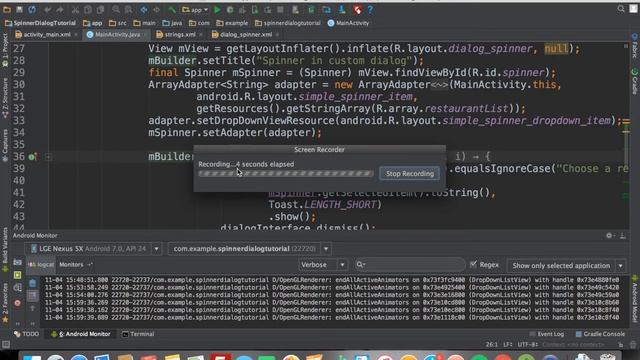The height and width of the screenshot is (360, 640).
Task: Click the red Terminate Application icon
Action: (x=18, y=303)
